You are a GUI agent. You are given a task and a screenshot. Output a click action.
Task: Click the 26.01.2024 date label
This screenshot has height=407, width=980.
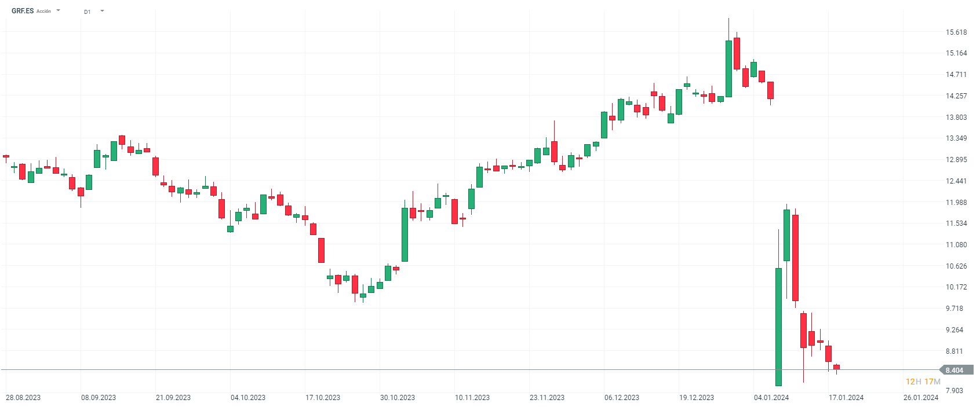click(x=921, y=398)
